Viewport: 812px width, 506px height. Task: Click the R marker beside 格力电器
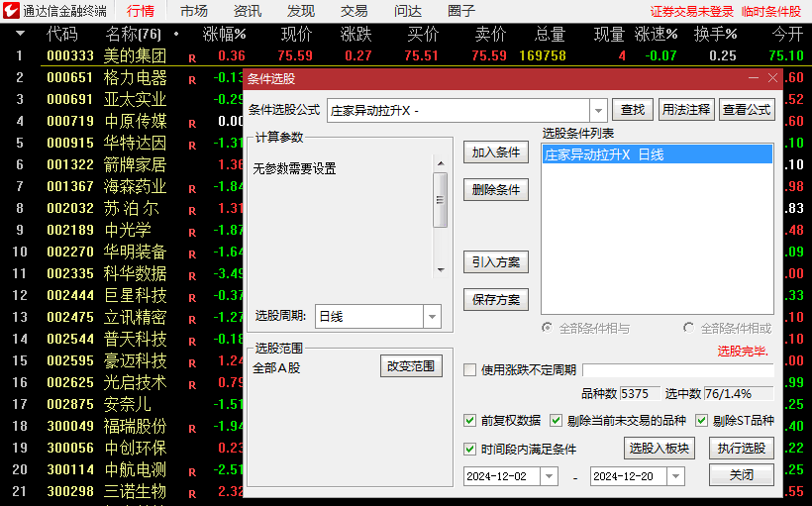tap(192, 80)
